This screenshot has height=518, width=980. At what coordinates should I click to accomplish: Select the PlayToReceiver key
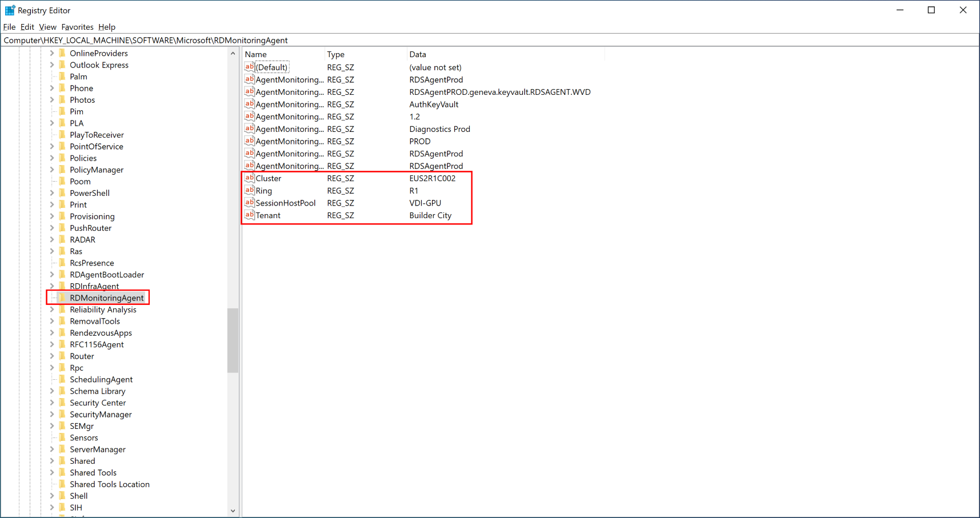[x=97, y=135]
